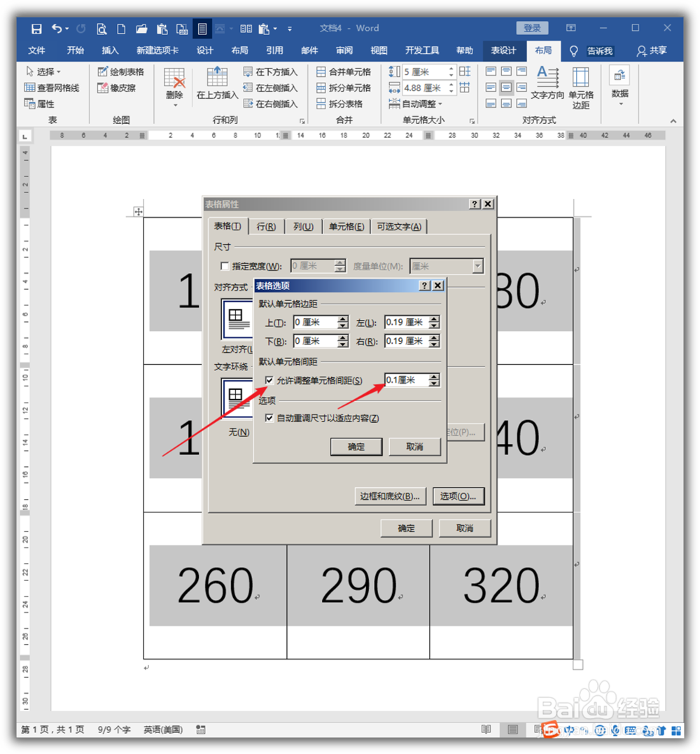This screenshot has height=754, width=700.
Task: Toggle 允许调整单元格间距 checkbox
Action: [269, 379]
